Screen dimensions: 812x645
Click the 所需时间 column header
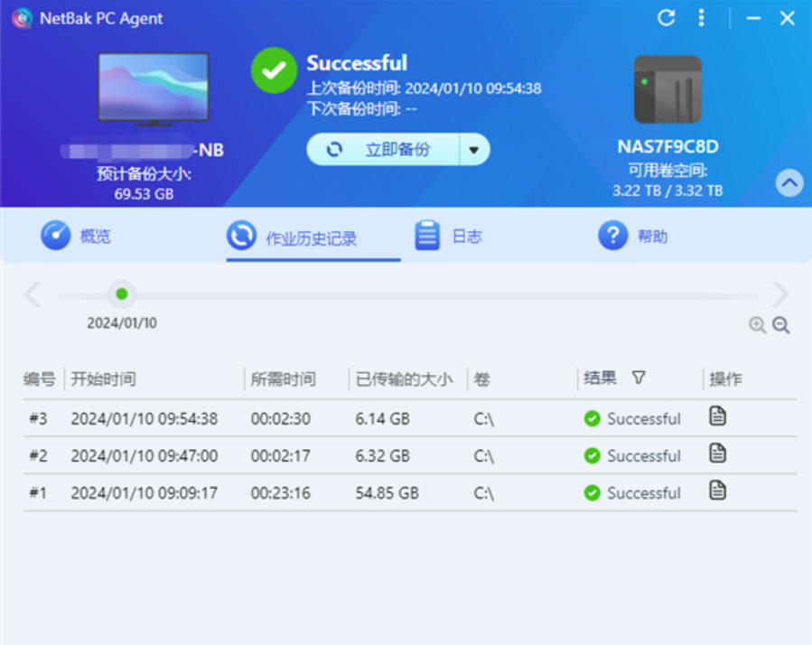[284, 379]
